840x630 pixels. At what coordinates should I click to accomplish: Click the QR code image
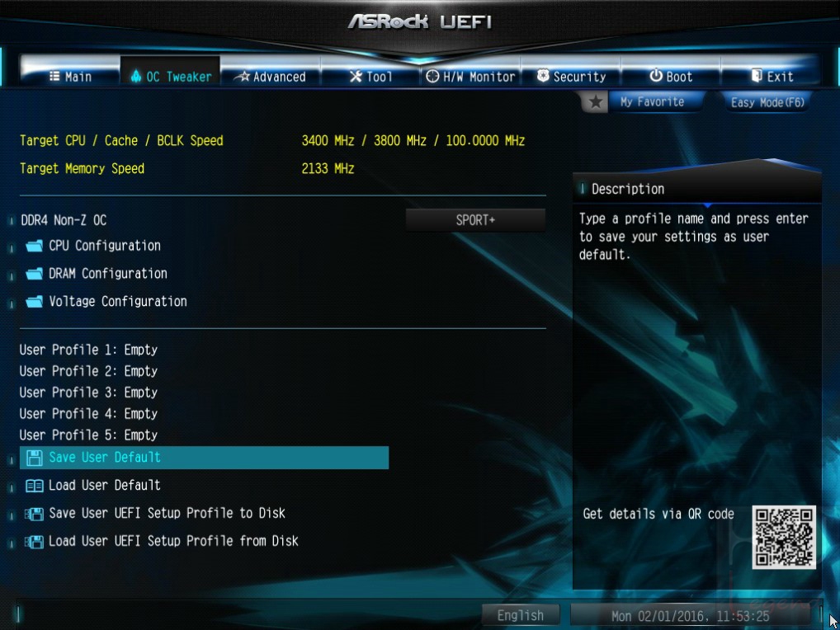point(784,537)
